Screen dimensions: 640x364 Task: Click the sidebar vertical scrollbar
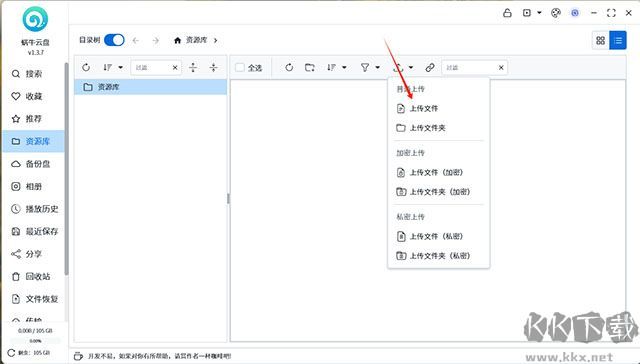point(66,168)
